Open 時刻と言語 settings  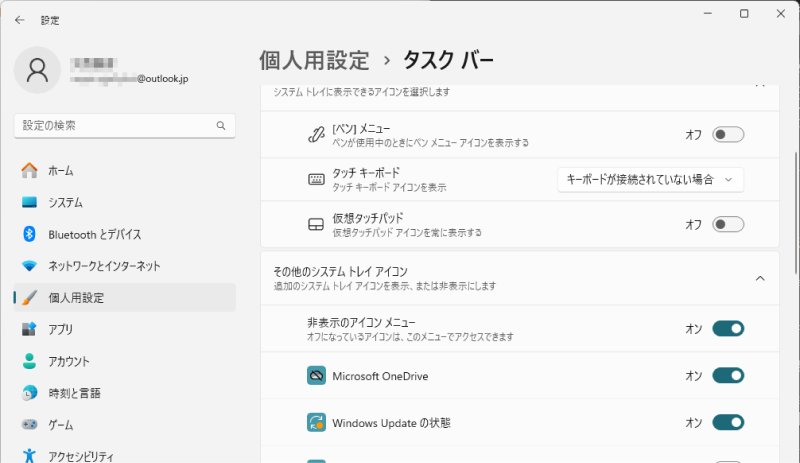(124, 393)
